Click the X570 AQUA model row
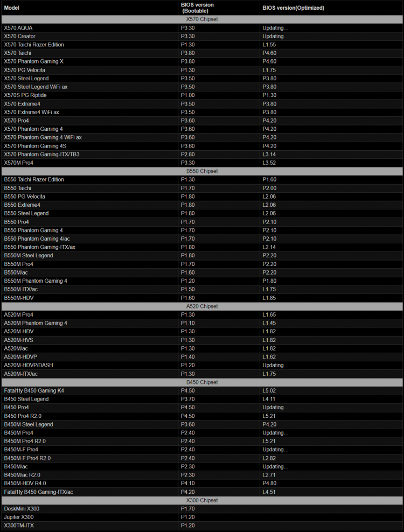 point(202,28)
